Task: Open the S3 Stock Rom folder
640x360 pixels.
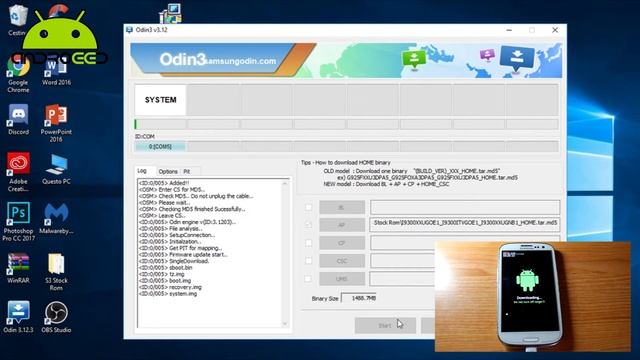Action: (x=56, y=271)
